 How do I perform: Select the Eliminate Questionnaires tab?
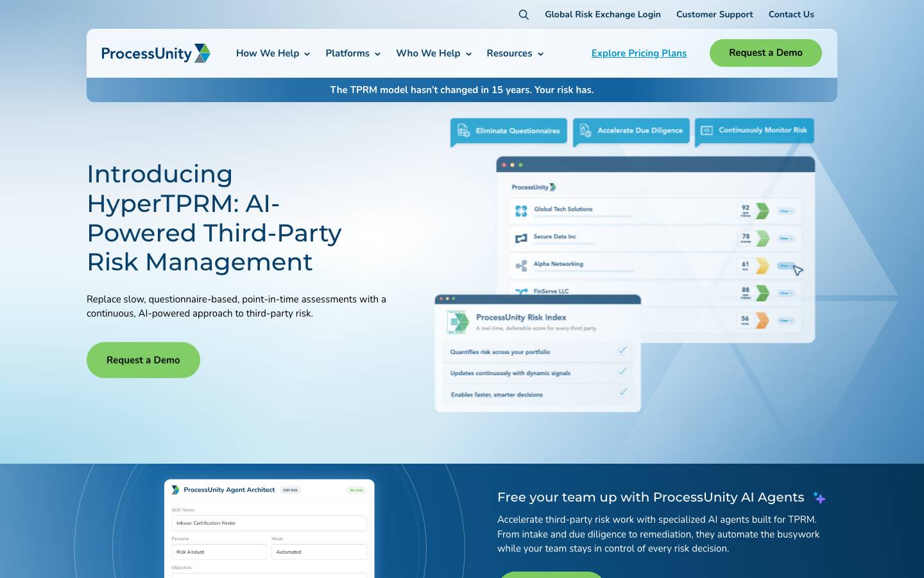509,131
